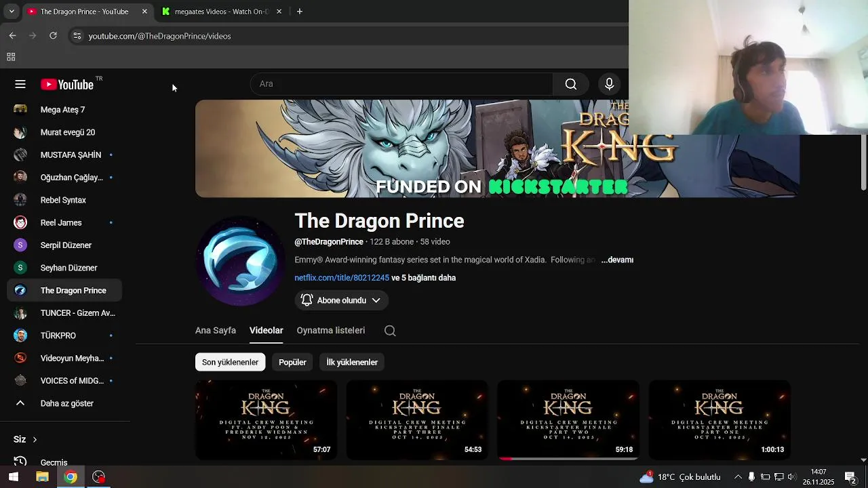868x488 pixels.
Task: Open the Oynatma listeleri tab
Action: click(x=331, y=330)
